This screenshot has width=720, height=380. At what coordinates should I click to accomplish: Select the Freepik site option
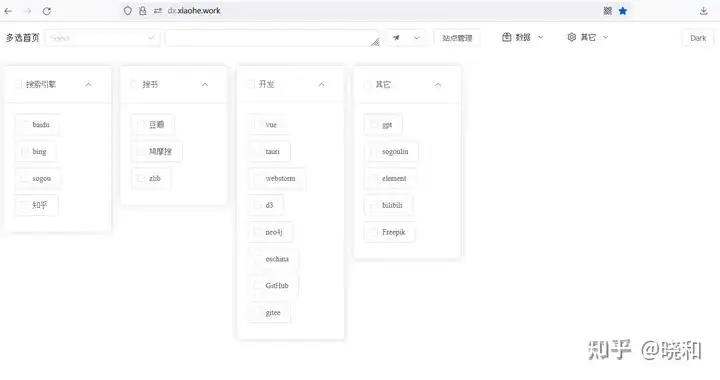click(x=390, y=232)
